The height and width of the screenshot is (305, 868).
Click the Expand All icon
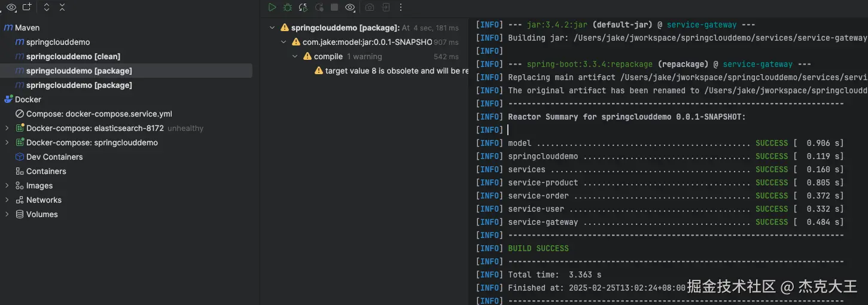point(47,7)
